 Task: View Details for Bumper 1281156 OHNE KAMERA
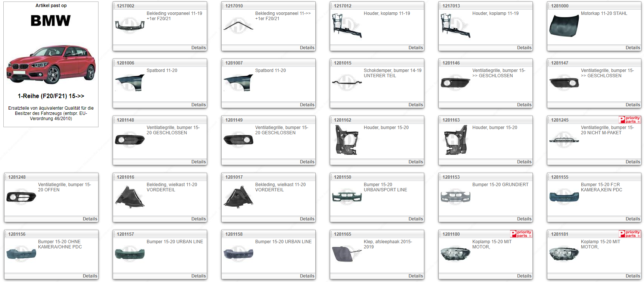(x=90, y=276)
